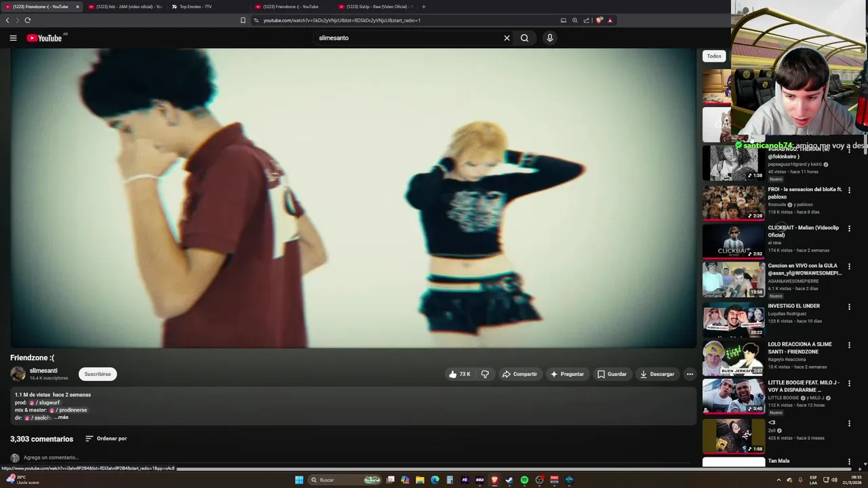Open options menu for Cancion en VIVO
The image size is (868, 488).
point(849,266)
